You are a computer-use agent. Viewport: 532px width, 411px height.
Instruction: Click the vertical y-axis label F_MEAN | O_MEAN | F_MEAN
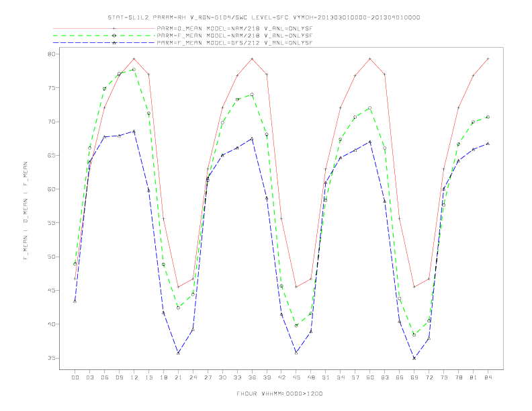(26, 211)
